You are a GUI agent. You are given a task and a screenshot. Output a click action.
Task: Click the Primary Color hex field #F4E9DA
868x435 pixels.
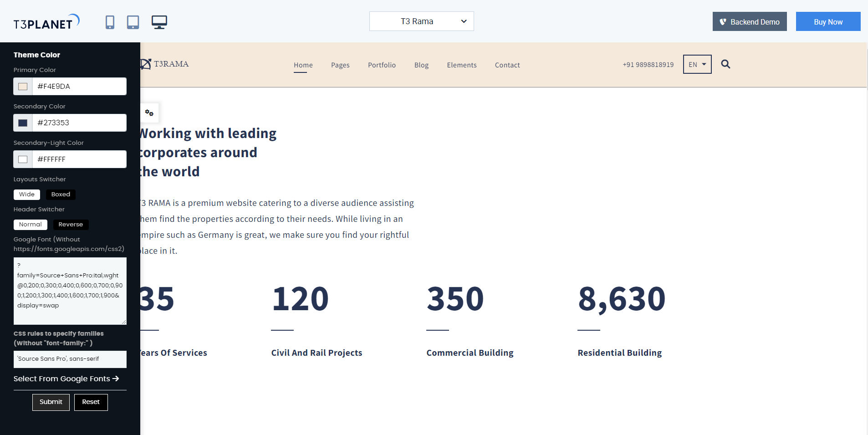click(79, 87)
